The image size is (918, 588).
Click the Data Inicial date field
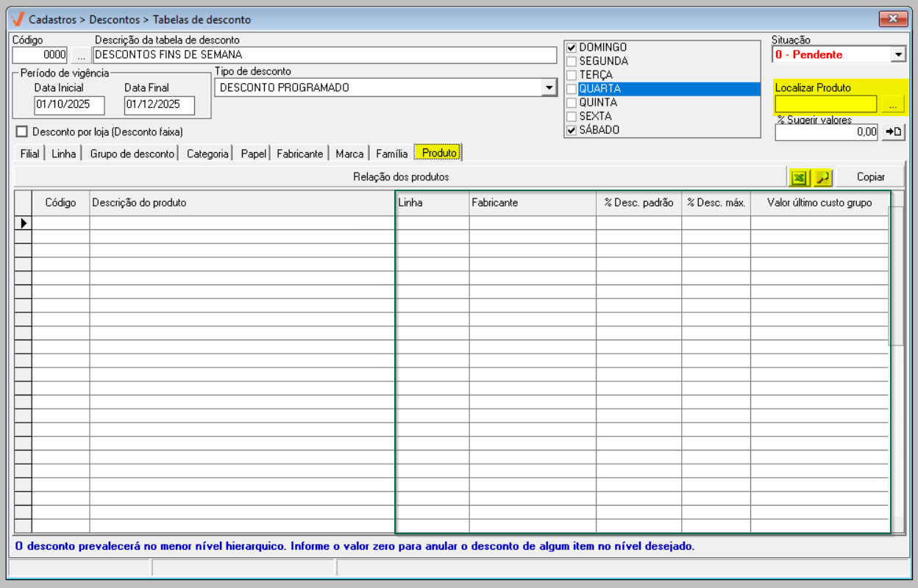69,105
